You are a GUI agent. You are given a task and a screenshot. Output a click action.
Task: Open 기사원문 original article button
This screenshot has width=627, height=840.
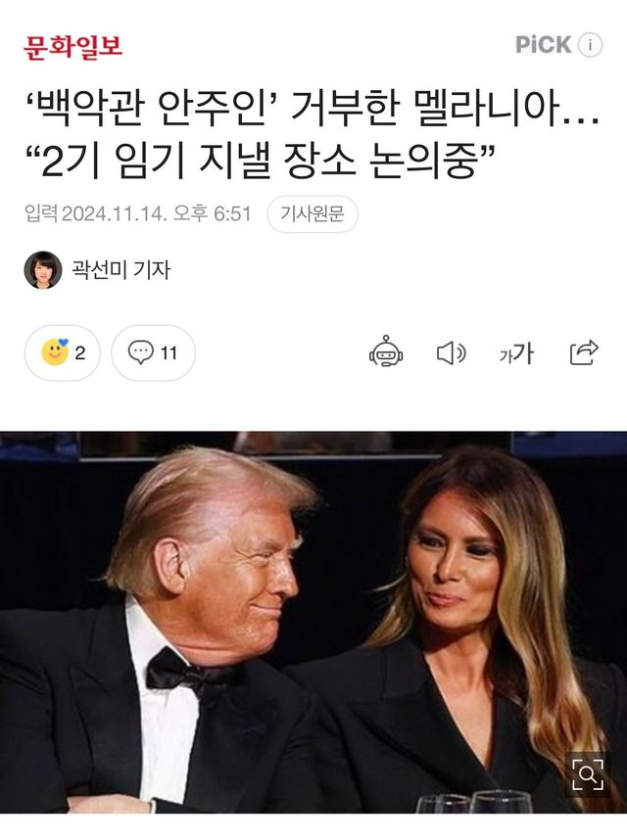313,214
